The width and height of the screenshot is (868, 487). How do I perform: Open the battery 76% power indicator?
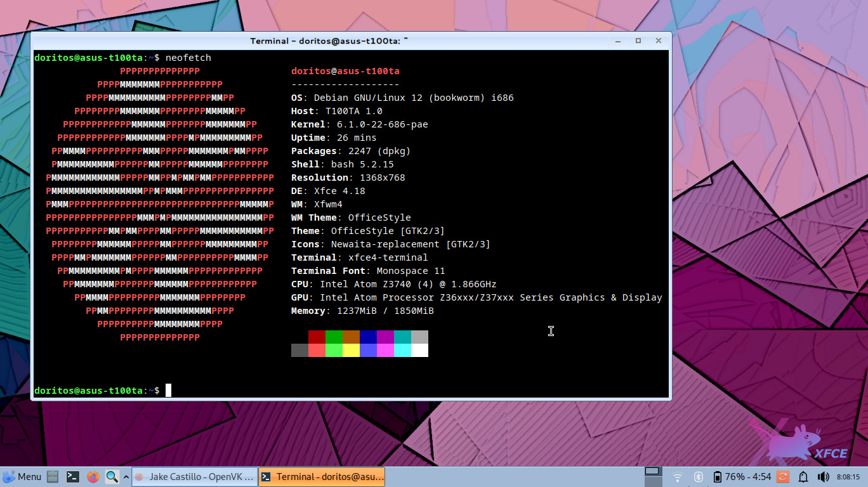point(741,477)
